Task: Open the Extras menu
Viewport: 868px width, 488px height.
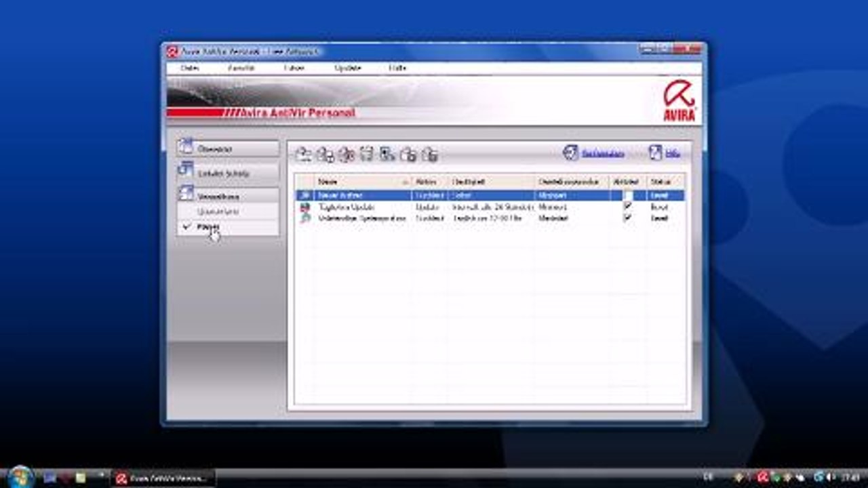Action: click(294, 68)
